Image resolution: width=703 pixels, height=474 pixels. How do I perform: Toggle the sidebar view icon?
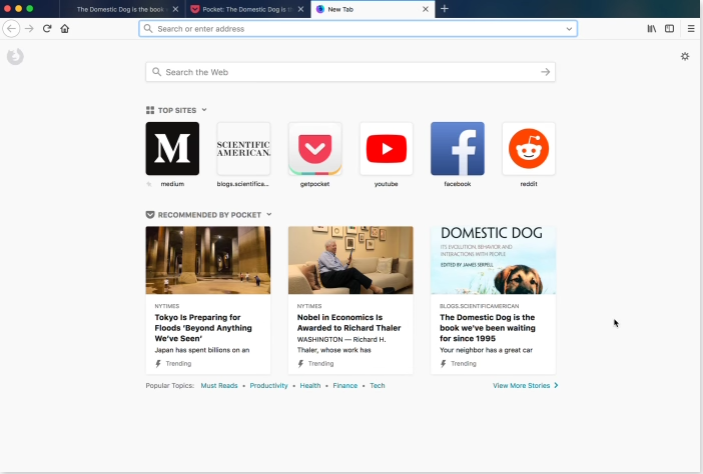670,29
